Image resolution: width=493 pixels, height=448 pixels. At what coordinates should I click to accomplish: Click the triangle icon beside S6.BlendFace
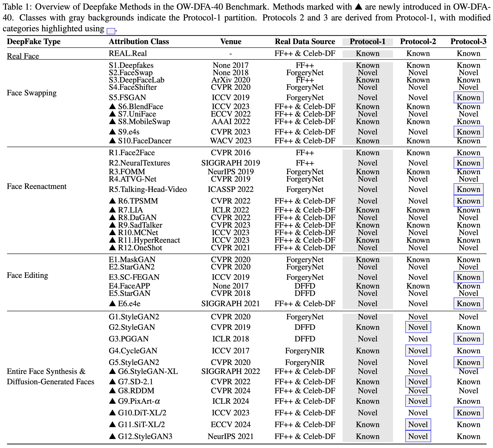point(112,106)
